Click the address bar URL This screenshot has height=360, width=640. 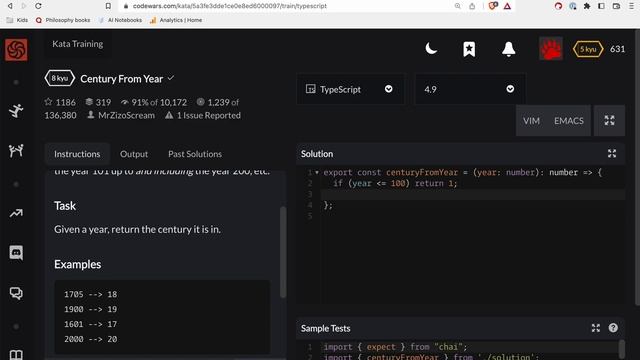click(x=230, y=6)
